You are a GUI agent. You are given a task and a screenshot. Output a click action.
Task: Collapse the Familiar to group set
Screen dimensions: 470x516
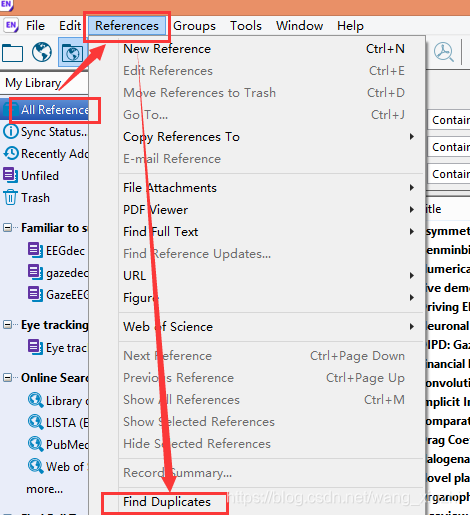click(7, 228)
